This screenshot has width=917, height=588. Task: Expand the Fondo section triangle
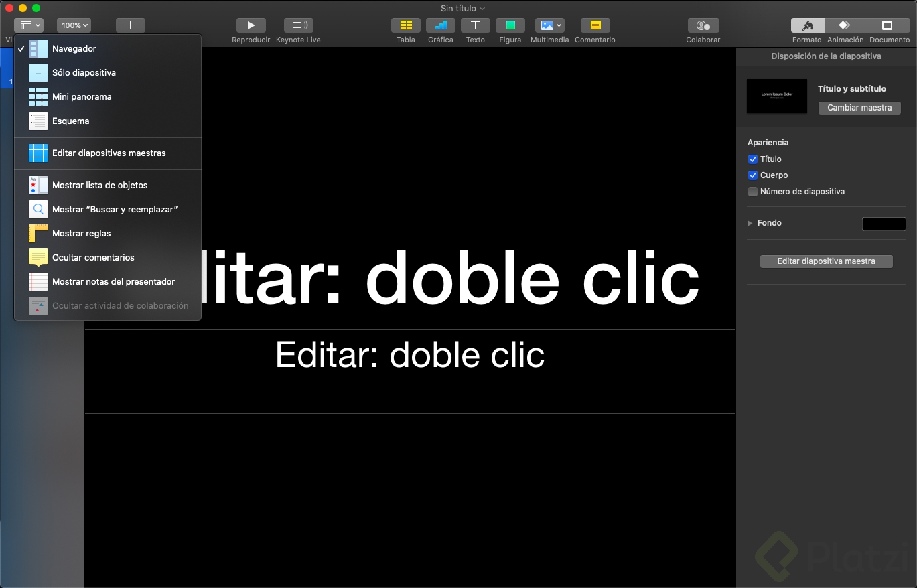click(x=750, y=223)
